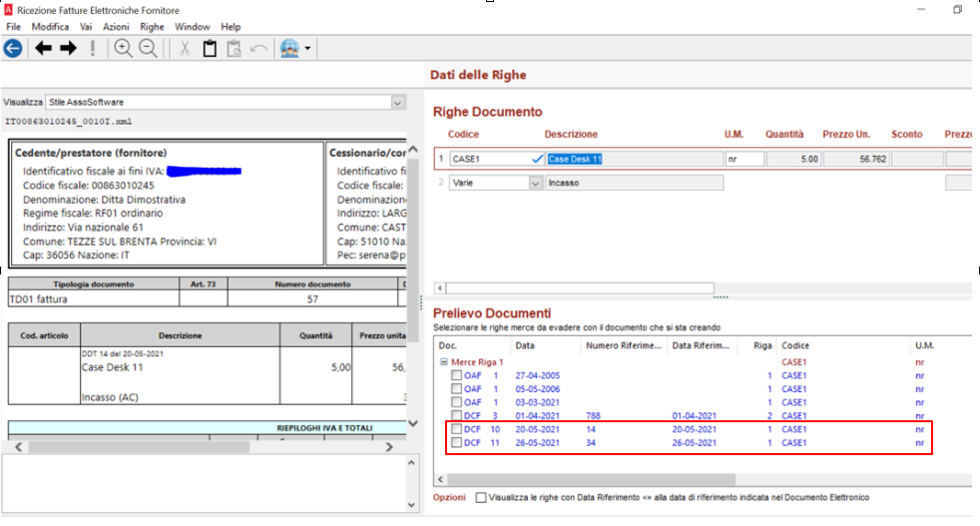
Task: Click the Quantità column header in Righe Documento
Action: tap(784, 134)
